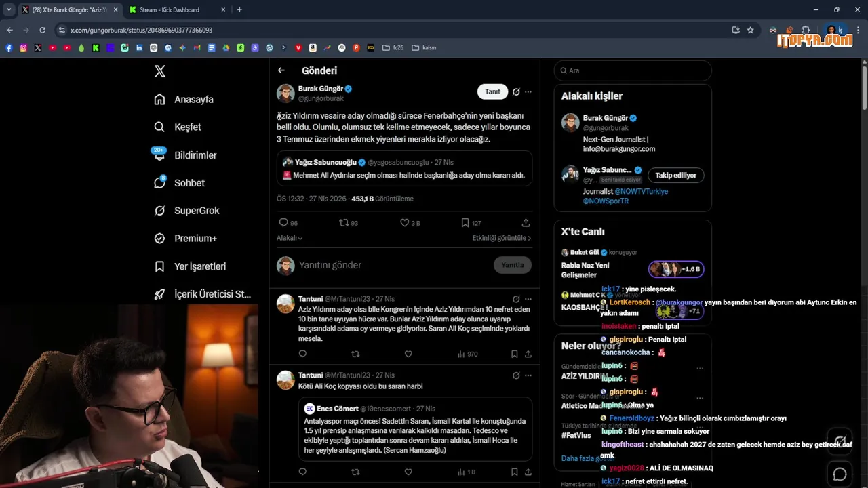Image resolution: width=868 pixels, height=488 pixels.
Task: Open the tab search dropdown arrow
Action: [x=8, y=9]
